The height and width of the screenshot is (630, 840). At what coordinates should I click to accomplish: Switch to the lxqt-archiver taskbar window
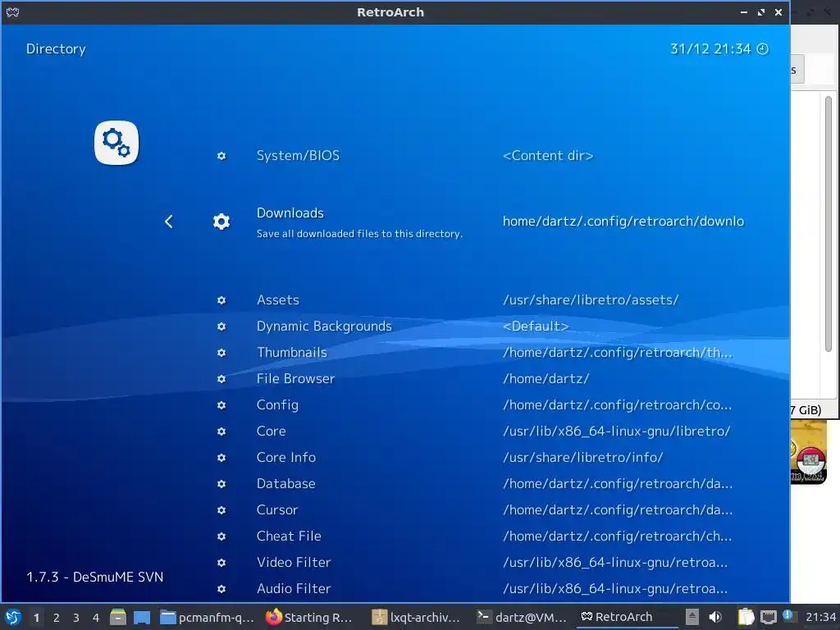tap(416, 618)
